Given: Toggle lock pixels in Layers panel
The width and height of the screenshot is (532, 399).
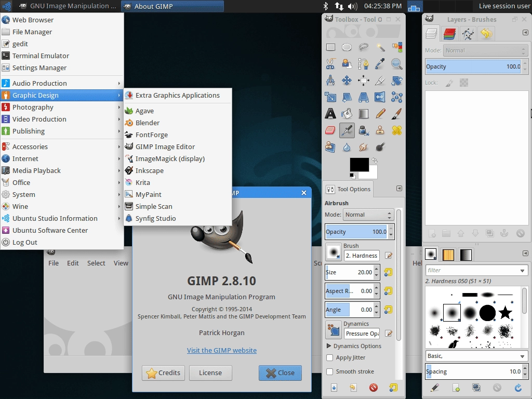Looking at the screenshot, I should [x=449, y=83].
